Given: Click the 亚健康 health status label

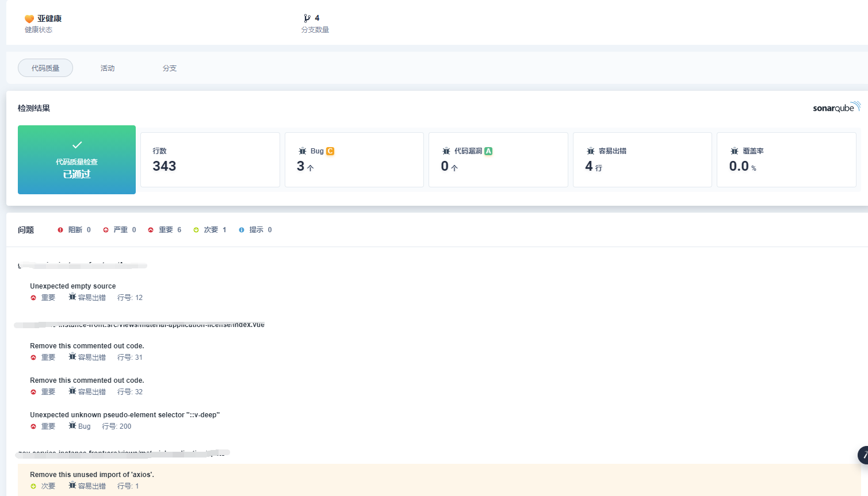Looking at the screenshot, I should pyautogui.click(x=49, y=18).
